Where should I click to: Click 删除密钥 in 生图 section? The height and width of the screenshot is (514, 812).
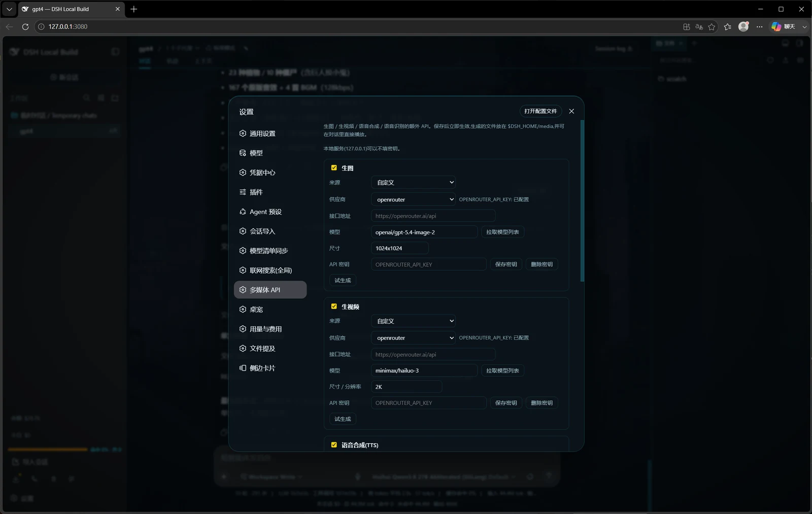pyautogui.click(x=542, y=264)
